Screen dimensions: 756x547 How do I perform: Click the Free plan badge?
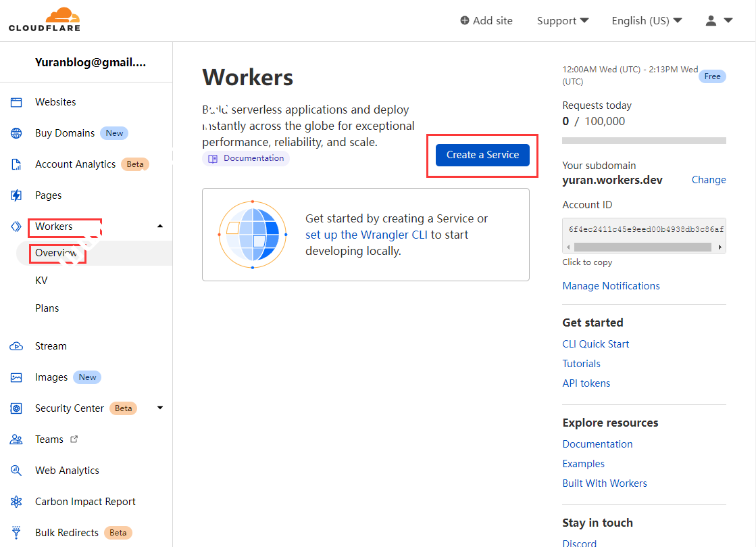point(712,76)
